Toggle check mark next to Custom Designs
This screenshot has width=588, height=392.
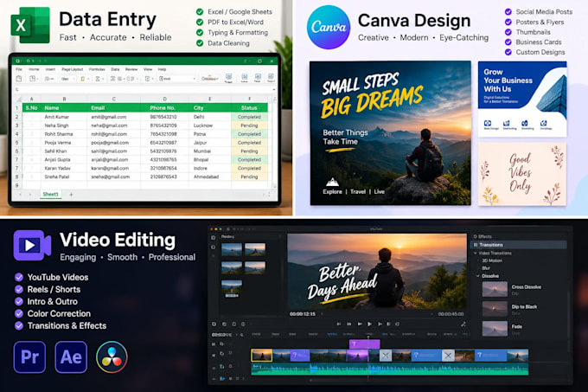coord(508,52)
